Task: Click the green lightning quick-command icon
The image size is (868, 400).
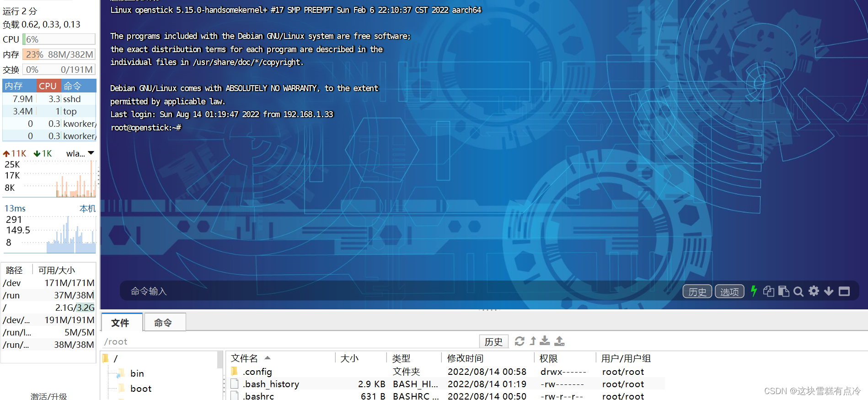Action: tap(754, 291)
